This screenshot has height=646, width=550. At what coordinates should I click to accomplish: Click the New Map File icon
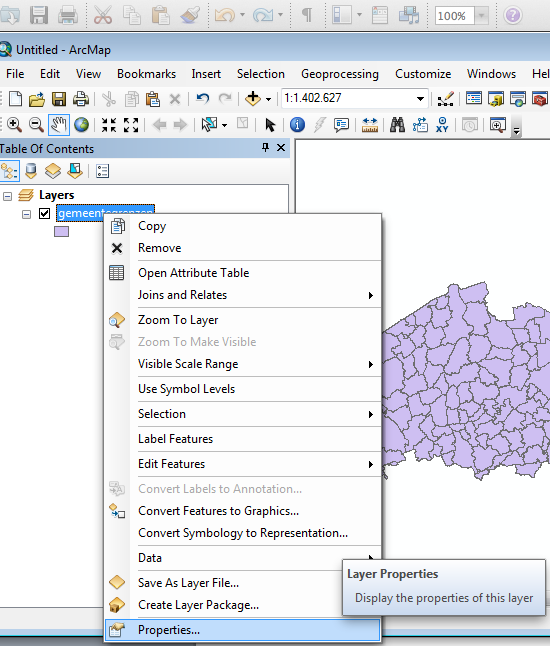tap(15, 99)
